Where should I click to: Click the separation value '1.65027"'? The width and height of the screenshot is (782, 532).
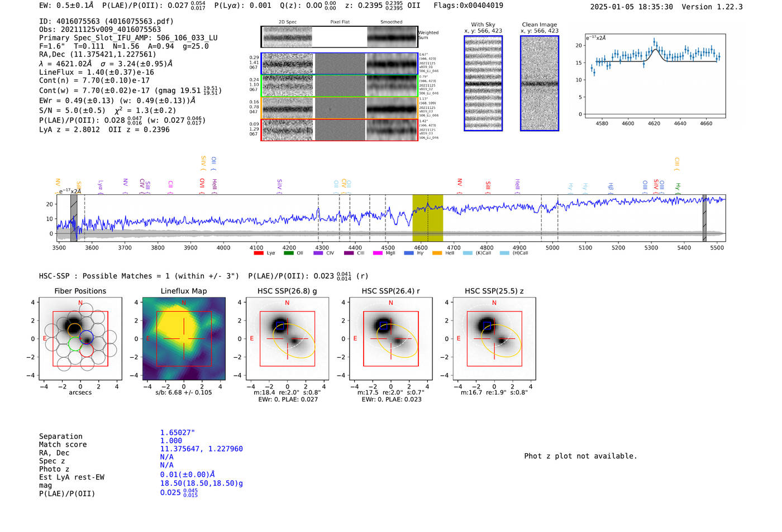(x=178, y=433)
